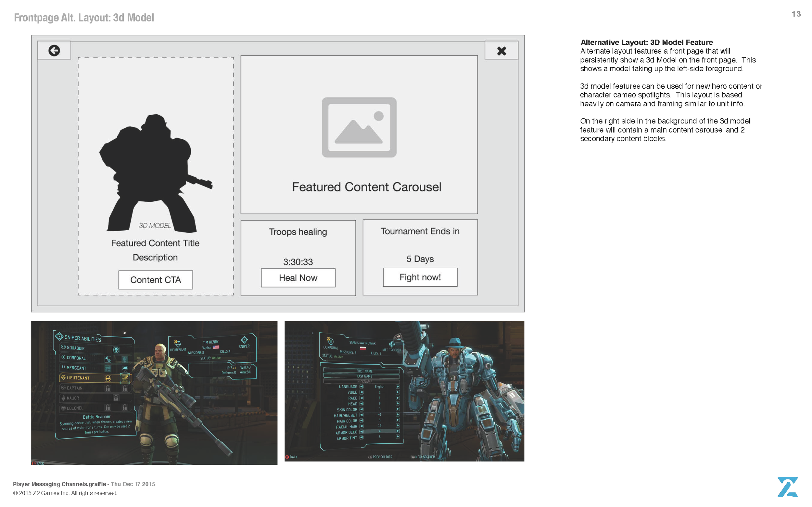Click the right arrow for Race

(x=398, y=398)
